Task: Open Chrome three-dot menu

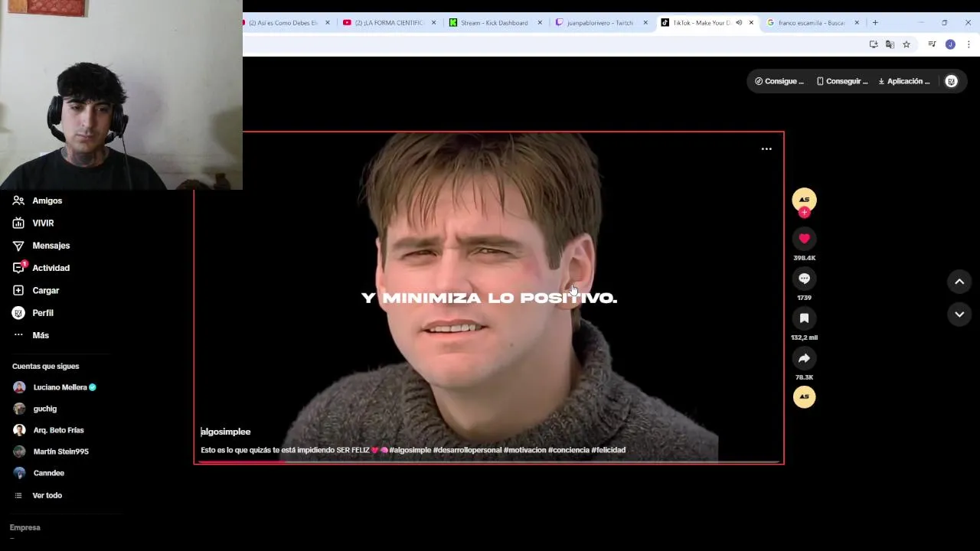Action: pos(969,44)
